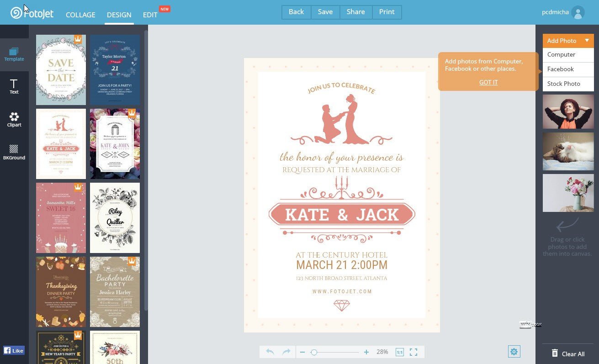
Task: Click the Share button
Action: pyautogui.click(x=355, y=12)
